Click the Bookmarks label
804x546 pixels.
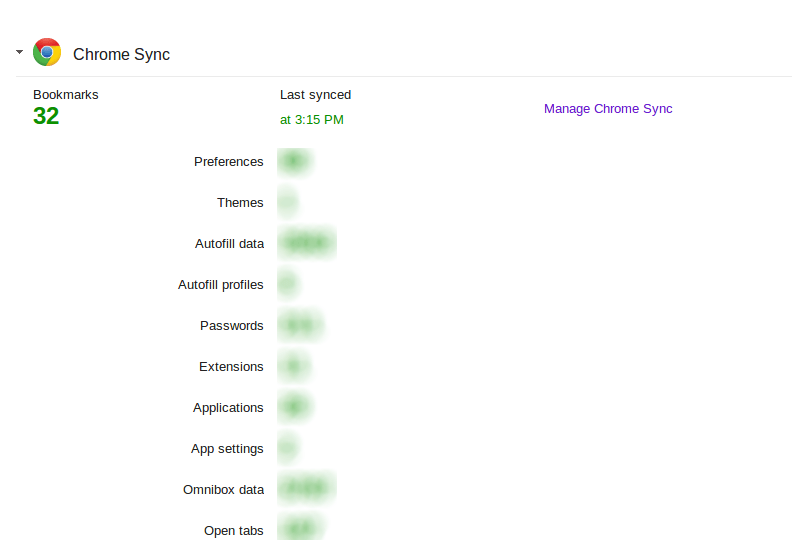(66, 95)
